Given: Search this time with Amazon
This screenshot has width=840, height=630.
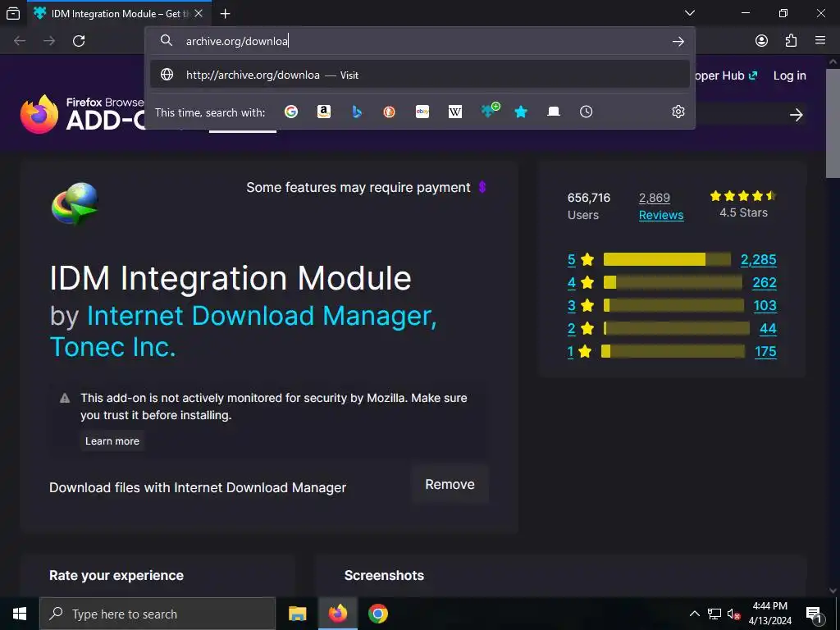Looking at the screenshot, I should (323, 112).
